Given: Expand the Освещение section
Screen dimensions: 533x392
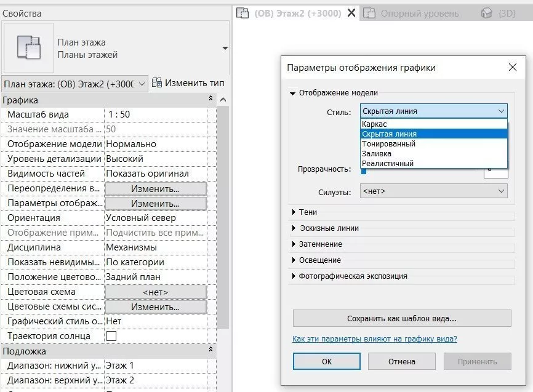Looking at the screenshot, I should [x=294, y=260].
